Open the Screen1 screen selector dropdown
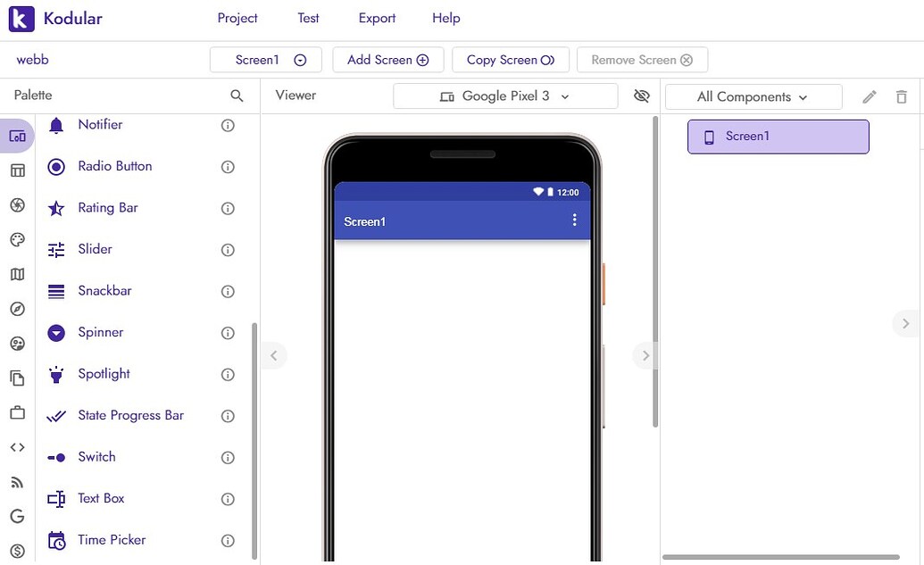 (x=266, y=60)
